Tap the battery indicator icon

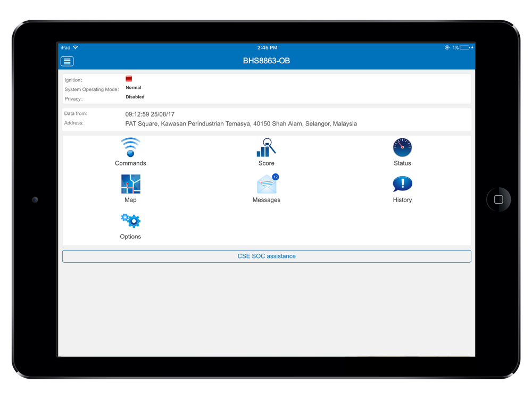[465, 47]
